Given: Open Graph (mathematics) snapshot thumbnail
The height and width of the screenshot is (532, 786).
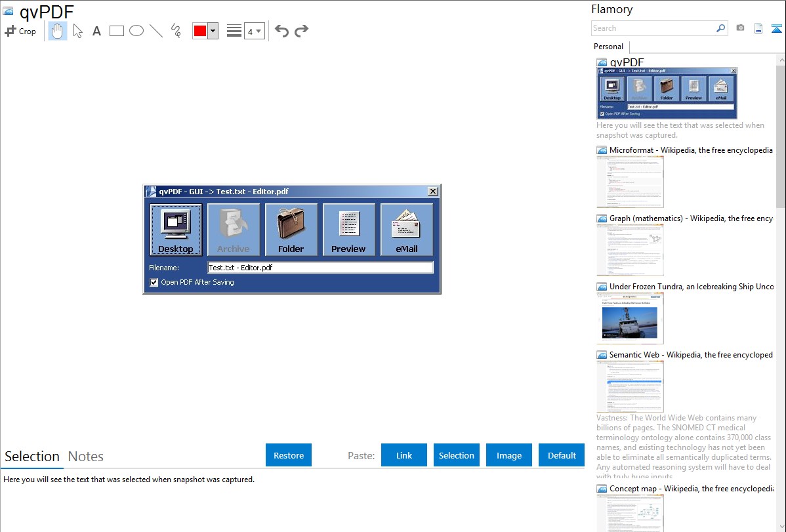Looking at the screenshot, I should (630, 250).
